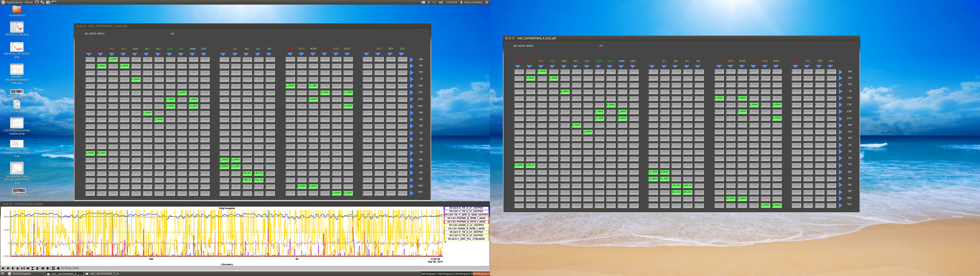Open the ScreenShots folder on the desktop
This screenshot has height=276, width=980.
17,11
